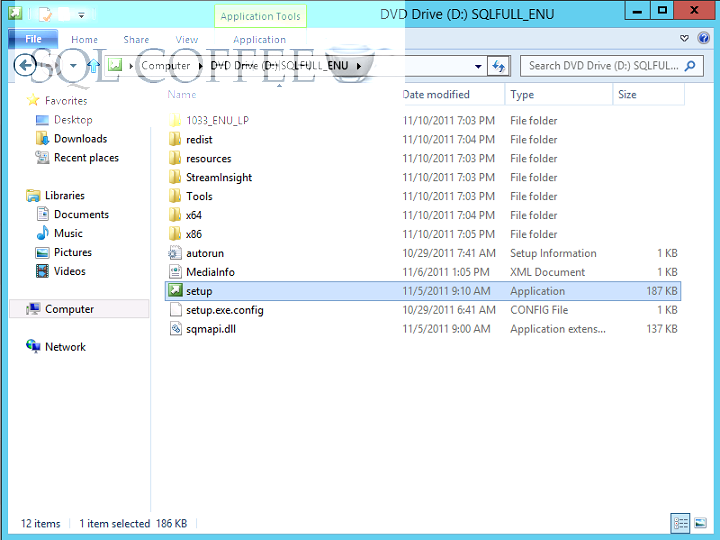Select the Tools folder icon
Screen dimensions: 720x540
pyautogui.click(x=175, y=196)
